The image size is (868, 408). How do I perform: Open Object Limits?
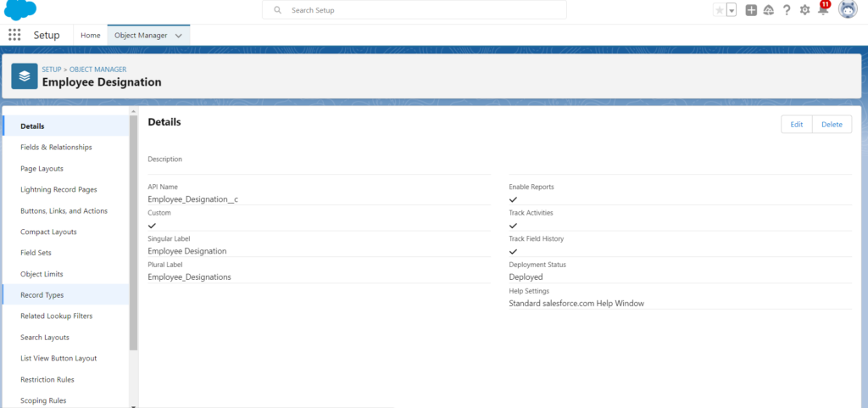(66, 274)
